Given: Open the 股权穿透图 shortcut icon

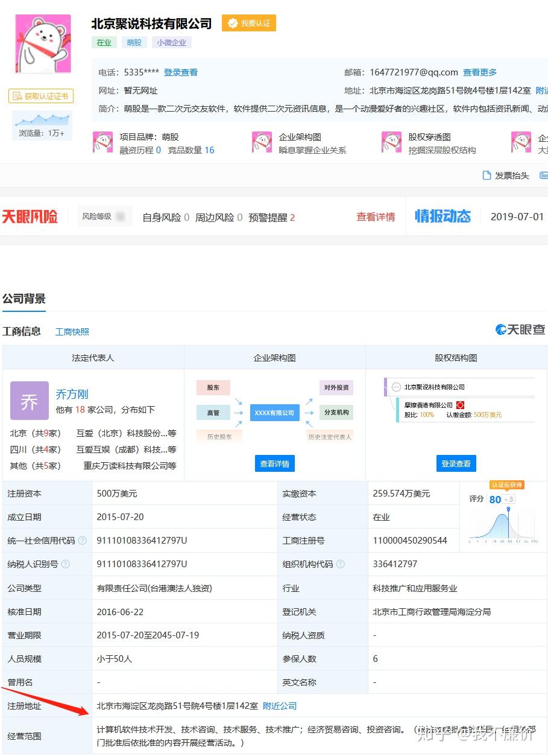Looking at the screenshot, I should (x=391, y=142).
